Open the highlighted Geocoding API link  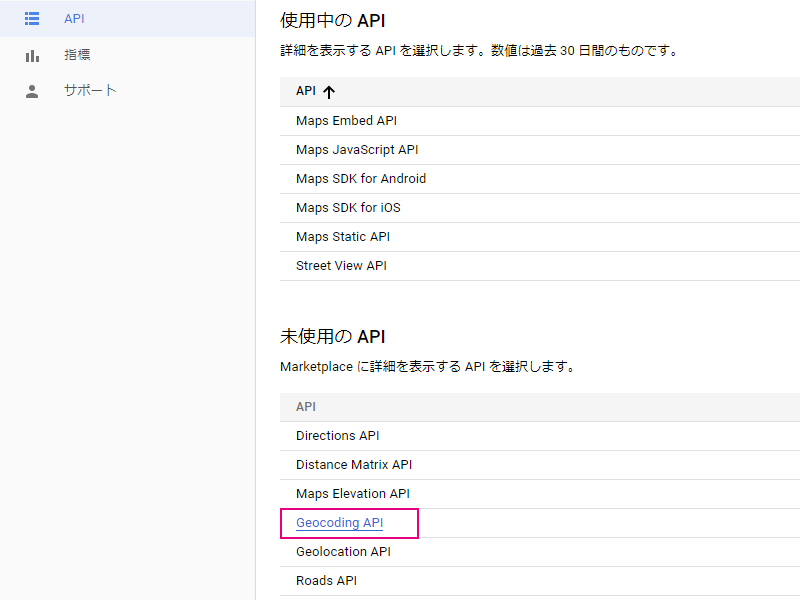(339, 522)
